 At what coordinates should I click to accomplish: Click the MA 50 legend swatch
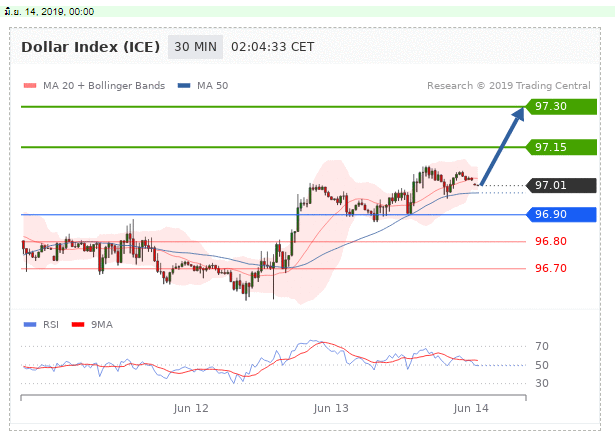pos(184,86)
